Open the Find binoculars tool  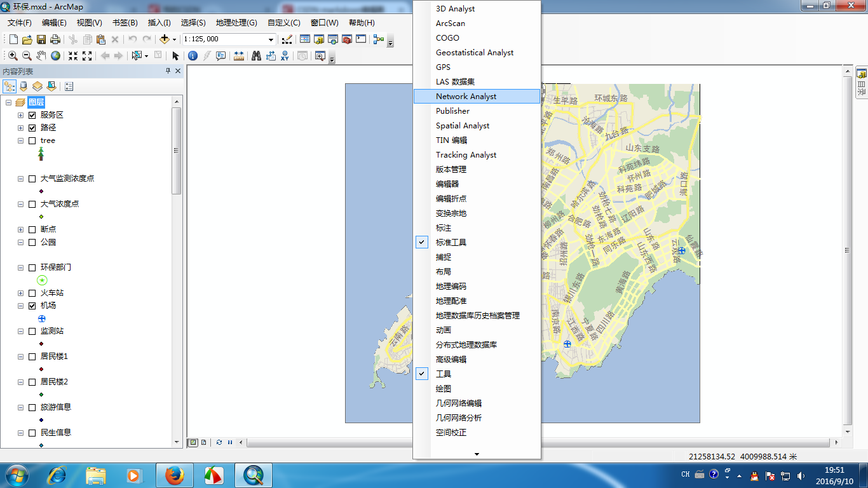[x=256, y=56]
